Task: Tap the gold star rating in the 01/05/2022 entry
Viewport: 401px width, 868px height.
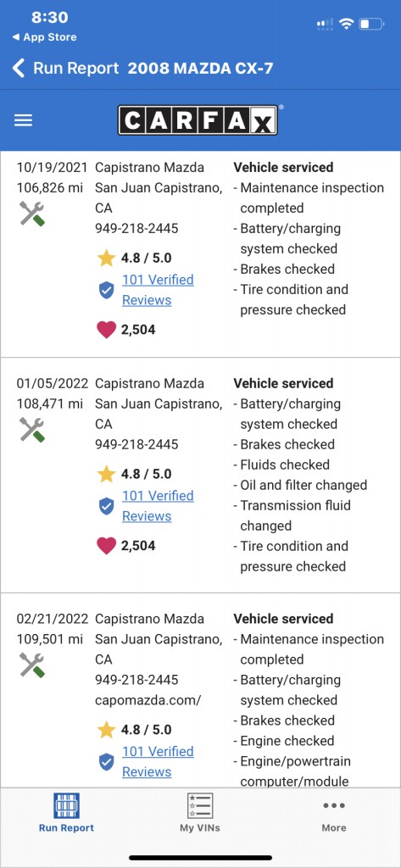Action: coord(106,474)
